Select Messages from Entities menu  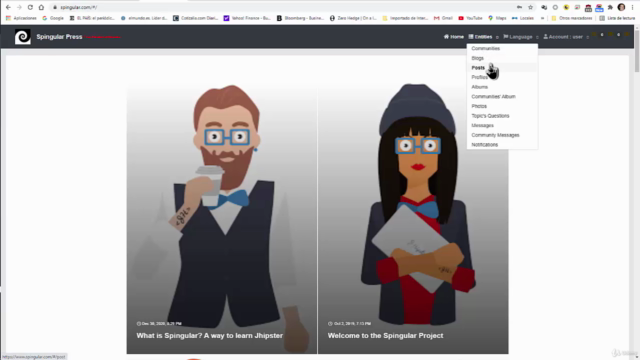(482, 125)
